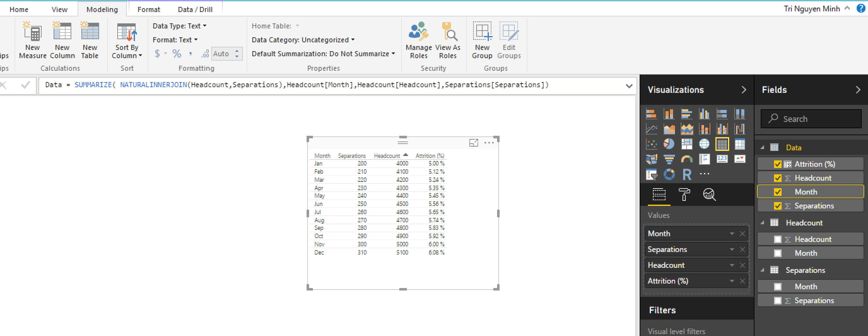Open the Format: Text dropdown
Viewport: 868px width, 336px height.
(175, 40)
